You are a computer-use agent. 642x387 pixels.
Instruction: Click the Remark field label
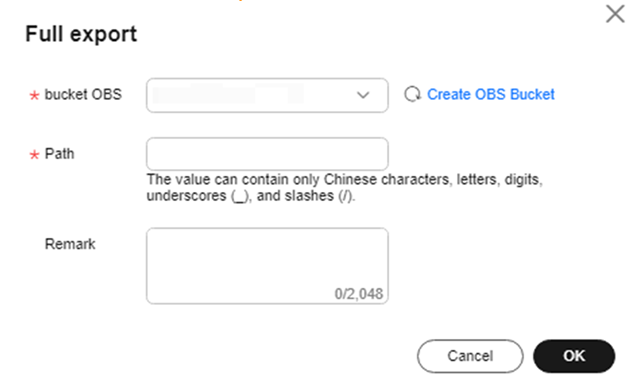click(70, 244)
